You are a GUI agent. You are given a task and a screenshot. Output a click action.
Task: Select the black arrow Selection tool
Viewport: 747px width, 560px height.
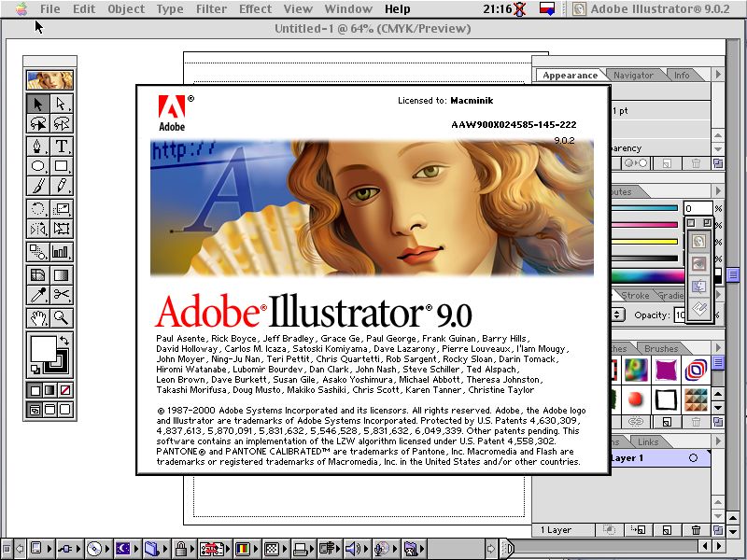[x=38, y=104]
